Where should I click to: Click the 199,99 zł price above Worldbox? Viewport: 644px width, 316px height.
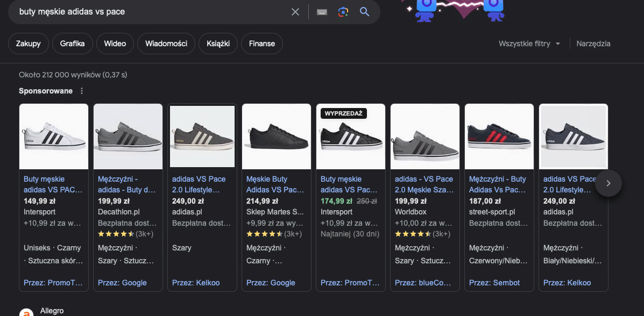(411, 201)
